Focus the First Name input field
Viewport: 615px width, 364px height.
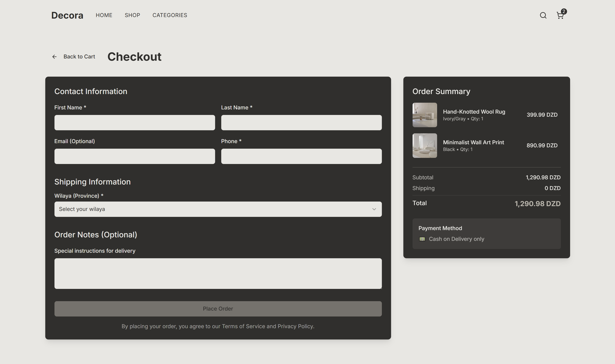pos(135,122)
